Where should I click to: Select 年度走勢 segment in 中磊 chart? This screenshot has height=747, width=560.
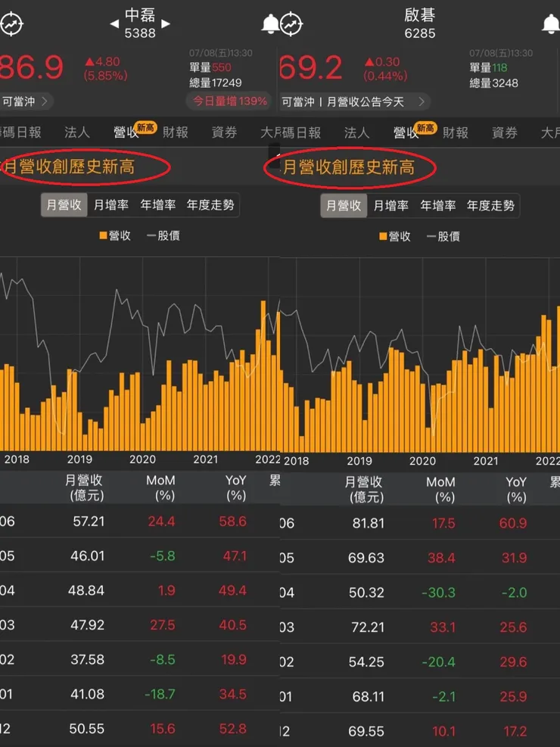(x=210, y=205)
